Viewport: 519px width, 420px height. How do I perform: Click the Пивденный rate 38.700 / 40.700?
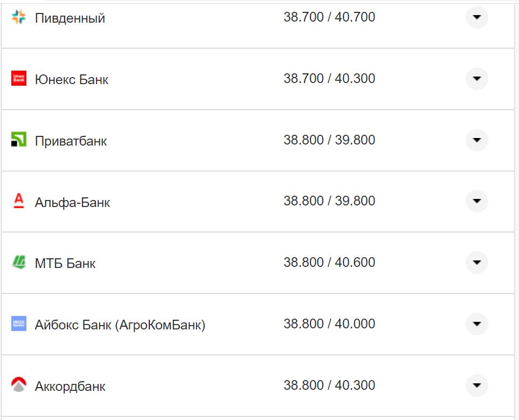point(329,17)
